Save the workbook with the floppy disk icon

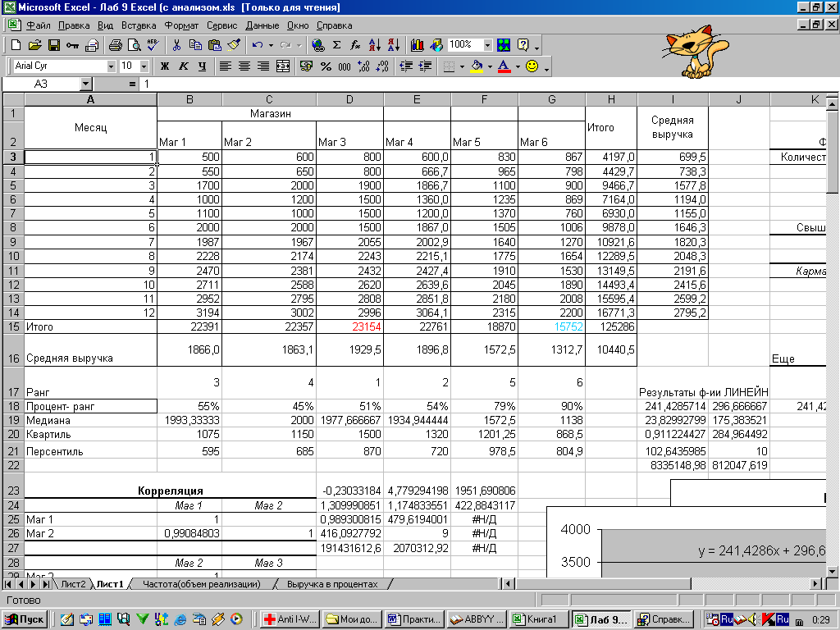(54, 46)
